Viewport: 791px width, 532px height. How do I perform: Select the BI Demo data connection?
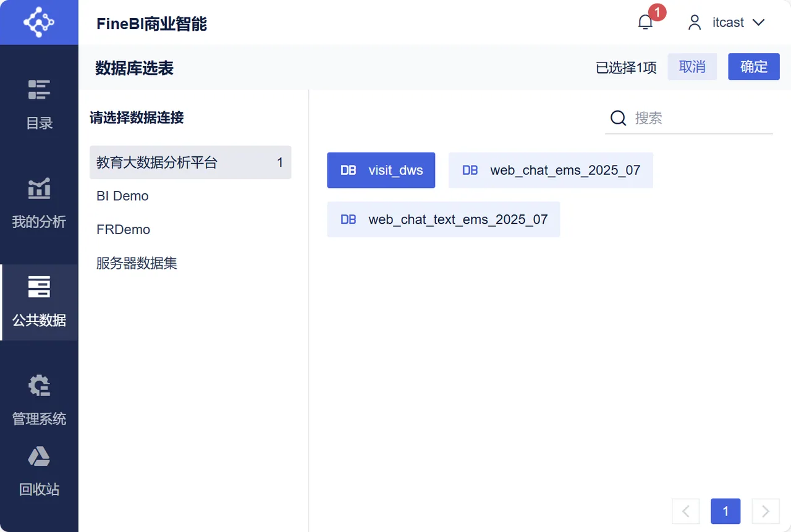(190, 196)
